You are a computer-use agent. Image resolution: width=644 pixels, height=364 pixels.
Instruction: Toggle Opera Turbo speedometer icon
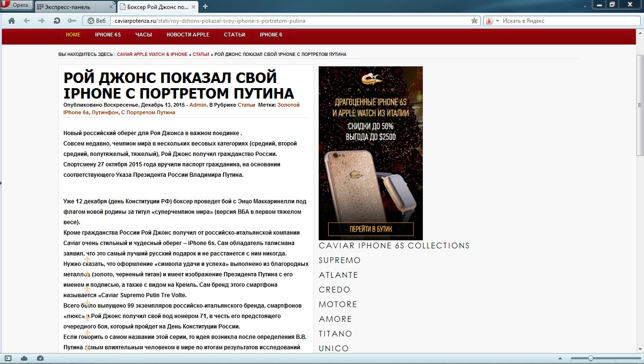(x=40, y=358)
